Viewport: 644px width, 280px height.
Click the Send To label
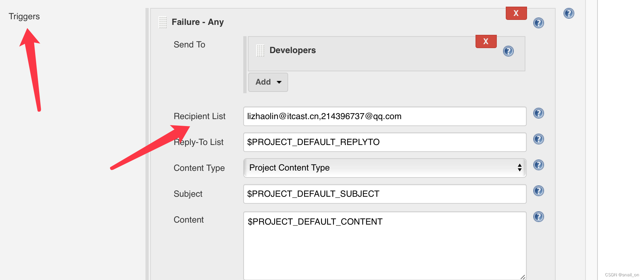(189, 44)
